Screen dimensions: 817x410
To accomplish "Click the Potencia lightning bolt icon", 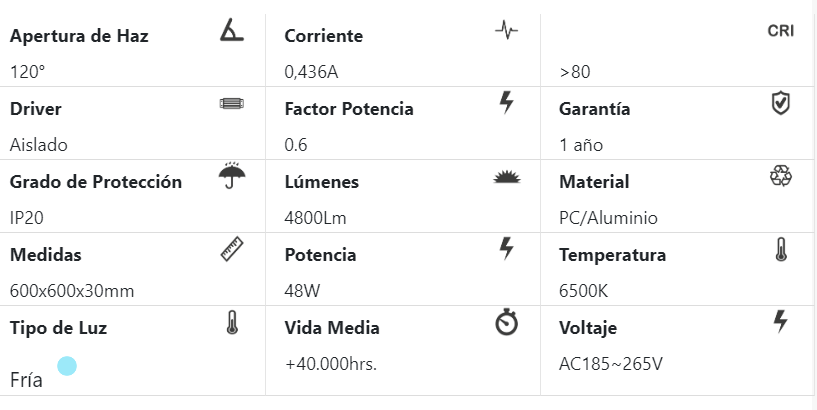I will tap(507, 248).
